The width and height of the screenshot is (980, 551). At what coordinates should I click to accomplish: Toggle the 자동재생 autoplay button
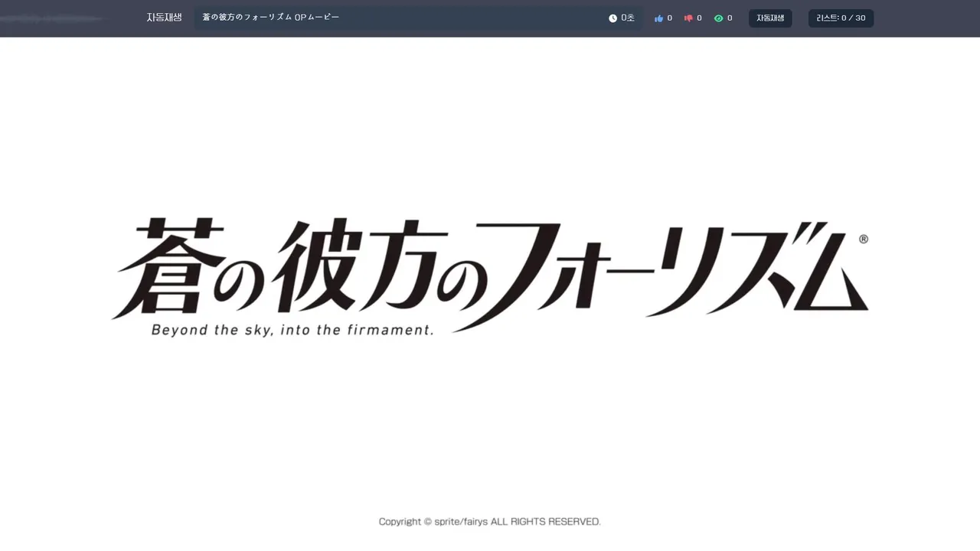pyautogui.click(x=770, y=18)
